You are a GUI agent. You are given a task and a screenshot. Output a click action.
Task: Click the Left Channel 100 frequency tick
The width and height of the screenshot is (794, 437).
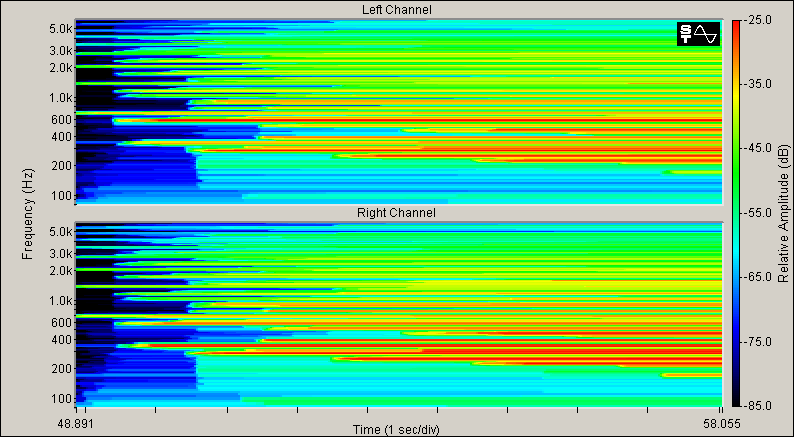point(63,196)
